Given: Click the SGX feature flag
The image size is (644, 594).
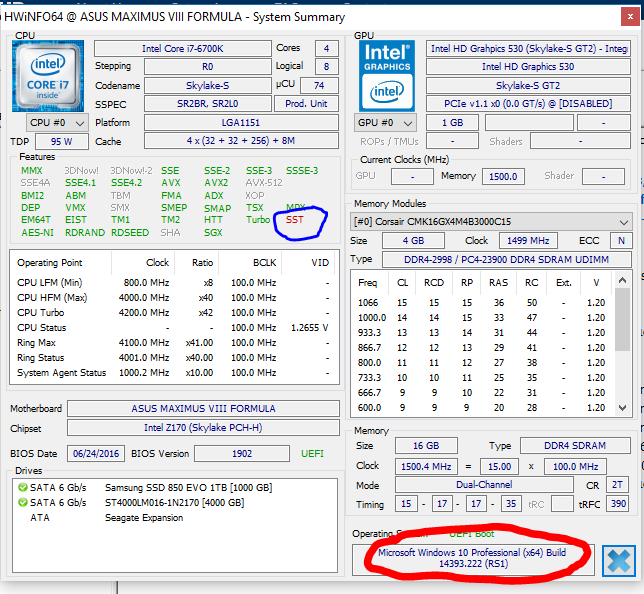Looking at the screenshot, I should click(213, 233).
